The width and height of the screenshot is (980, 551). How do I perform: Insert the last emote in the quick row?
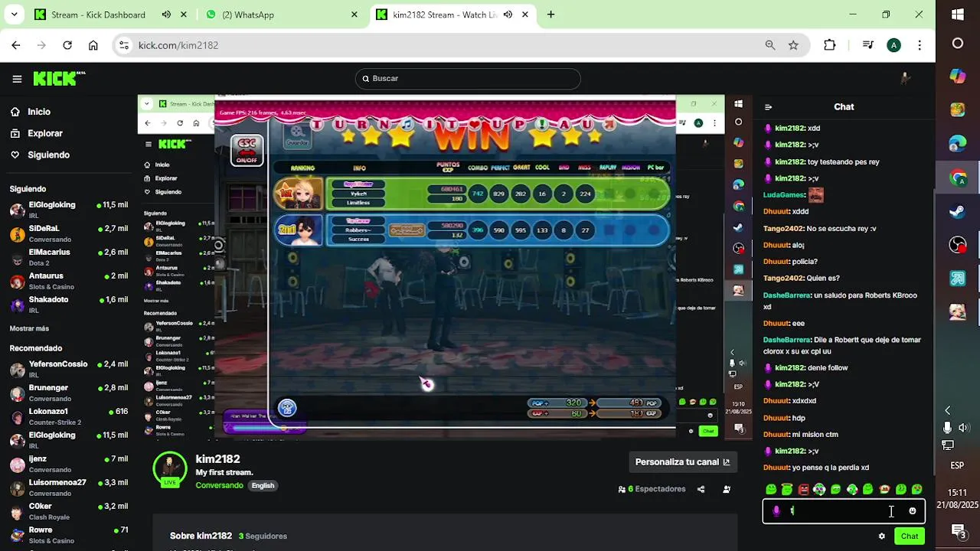[x=916, y=489]
